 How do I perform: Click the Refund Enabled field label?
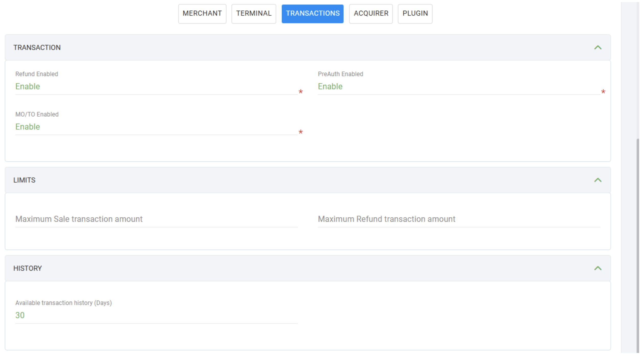coord(37,74)
